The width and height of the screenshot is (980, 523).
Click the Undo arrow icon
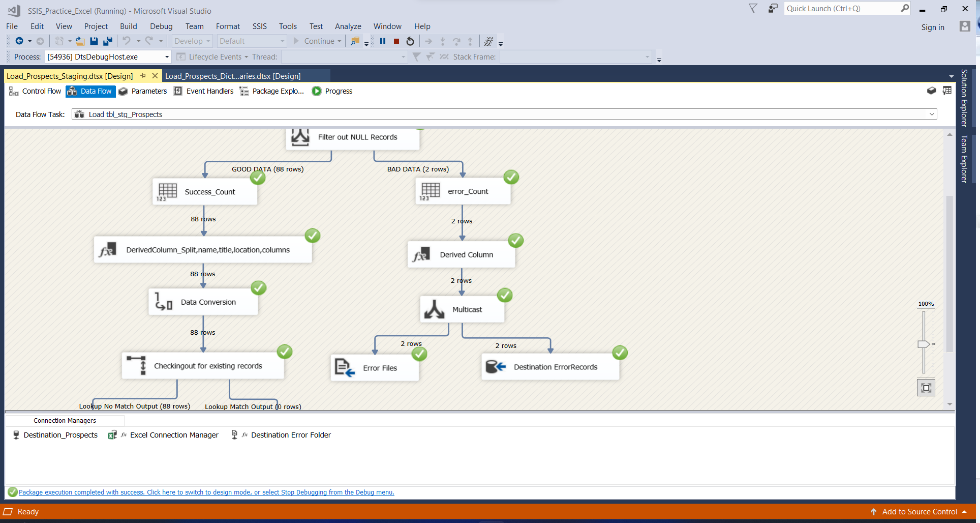[127, 41]
